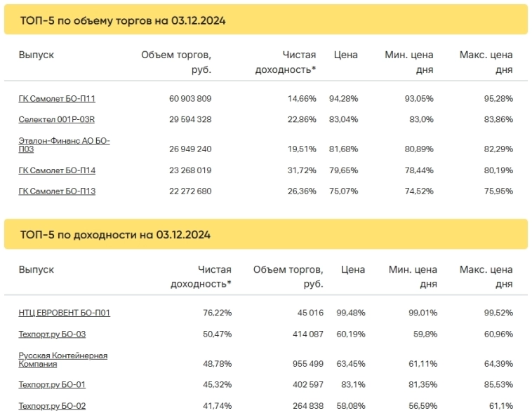532x420 pixels.
Task: Open the ГК Самолет БО-П11 bond link
Action: [x=57, y=99]
